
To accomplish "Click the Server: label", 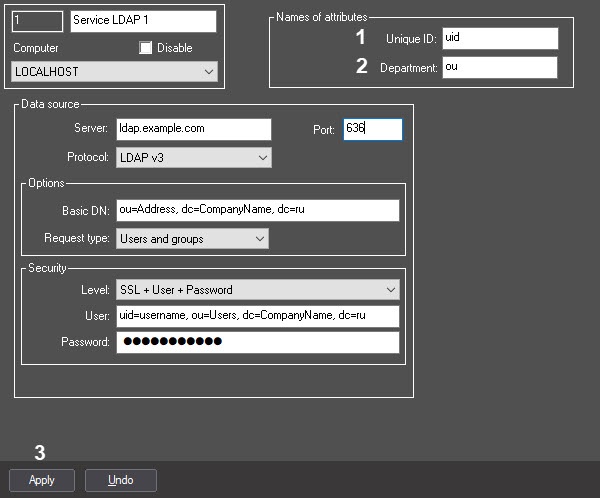I will coord(91,128).
